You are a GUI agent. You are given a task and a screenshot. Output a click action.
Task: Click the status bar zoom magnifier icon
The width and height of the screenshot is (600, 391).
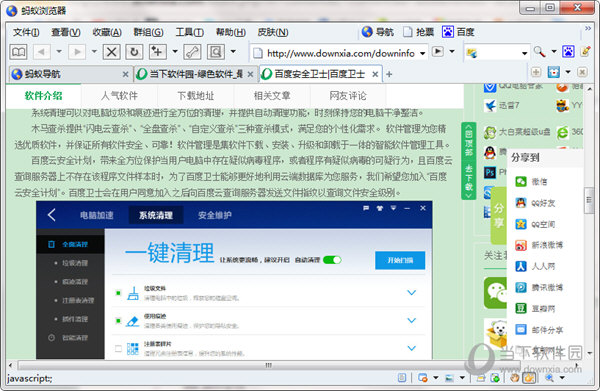click(x=549, y=378)
